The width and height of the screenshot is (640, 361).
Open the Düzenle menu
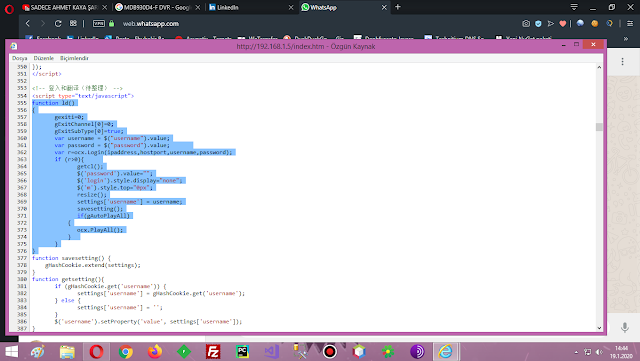tap(44, 58)
